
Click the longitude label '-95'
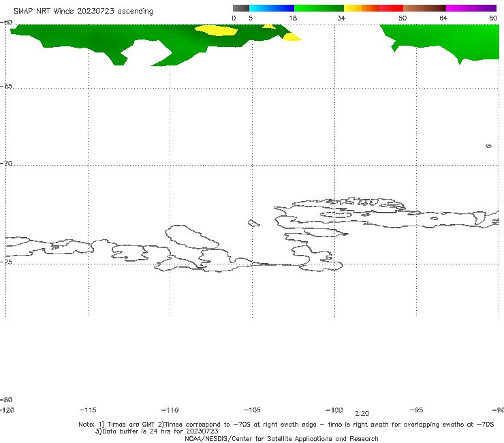(x=417, y=410)
